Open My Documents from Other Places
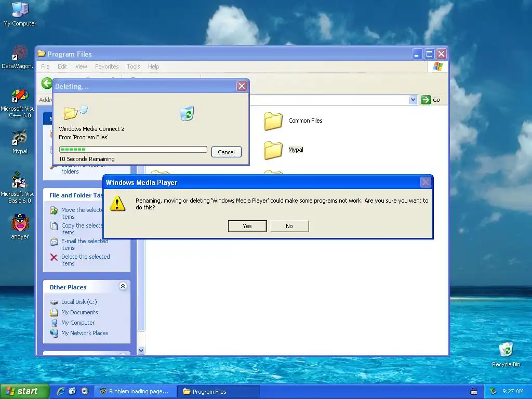Viewport: 532px width, 399px height. coord(79,312)
